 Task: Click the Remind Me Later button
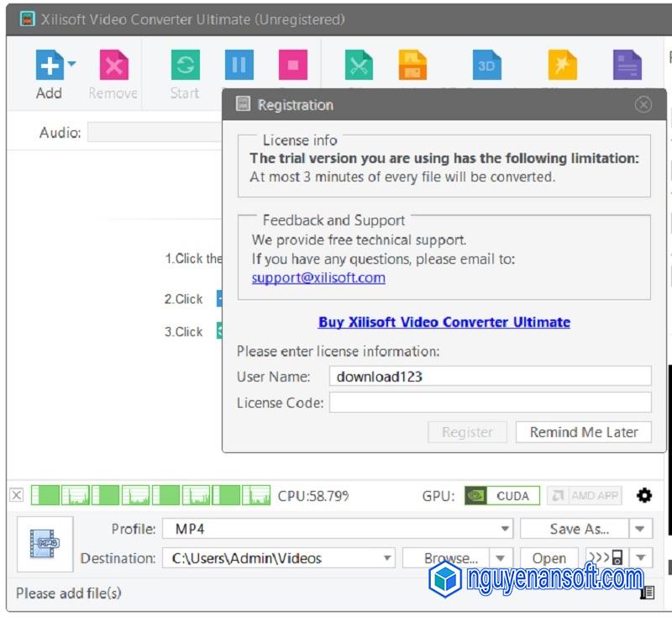[x=584, y=432]
